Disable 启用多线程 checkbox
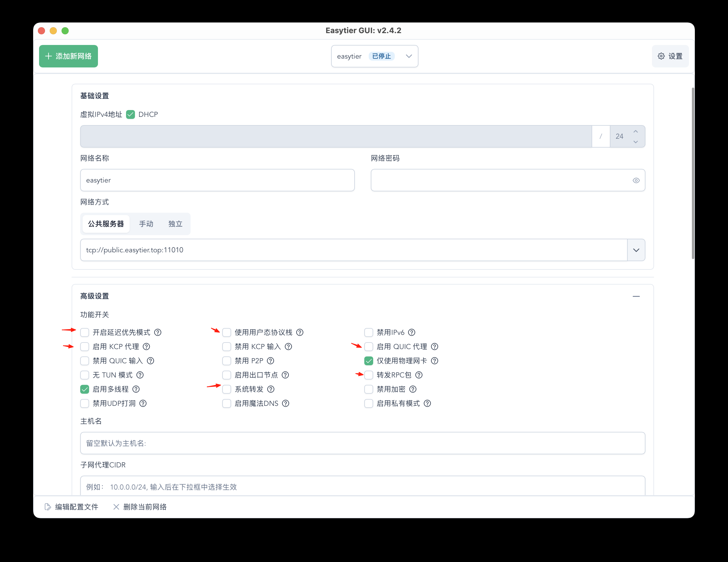 (85, 389)
